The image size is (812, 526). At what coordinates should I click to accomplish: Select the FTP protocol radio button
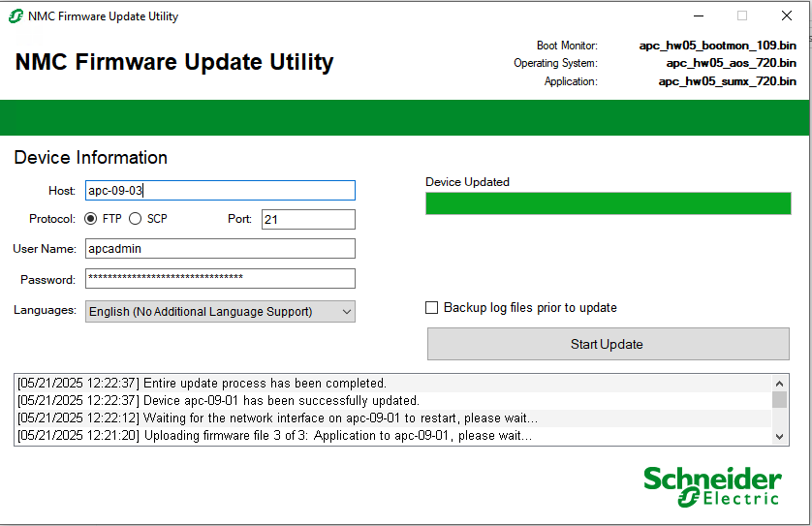[x=91, y=219]
